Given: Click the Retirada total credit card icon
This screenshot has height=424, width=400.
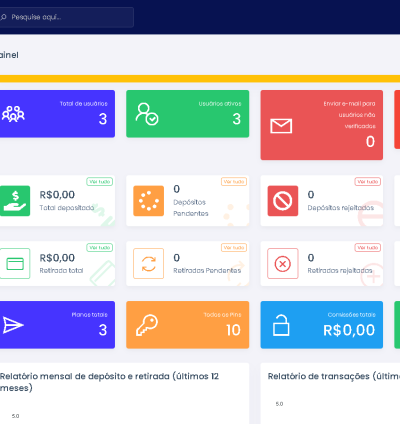Looking at the screenshot, I should click(15, 263).
